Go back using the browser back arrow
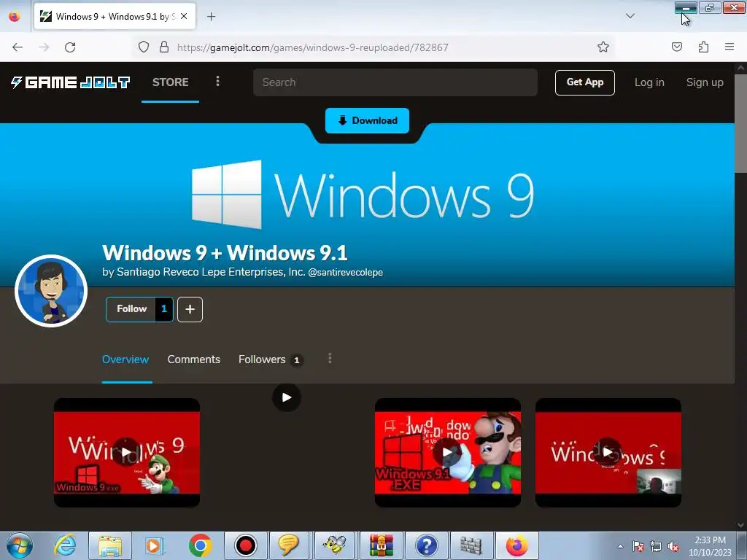 (x=18, y=47)
